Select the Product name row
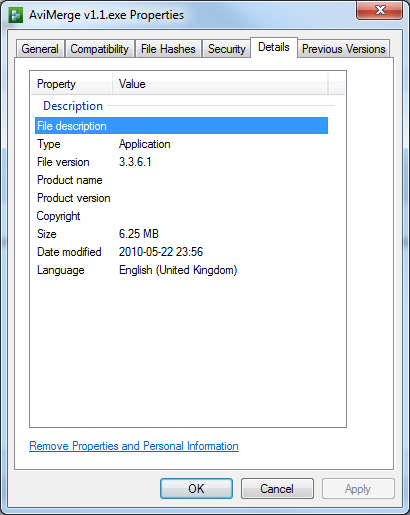The height and width of the screenshot is (515, 410). coord(181,180)
